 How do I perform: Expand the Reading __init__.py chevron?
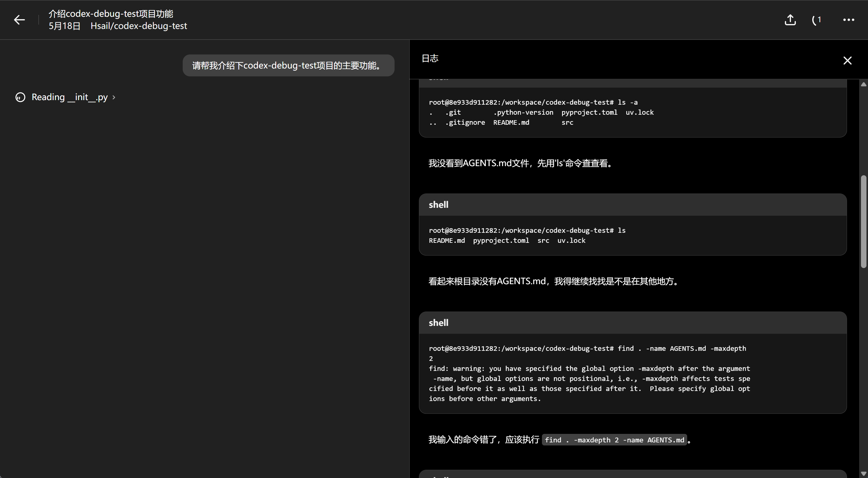[x=114, y=97]
